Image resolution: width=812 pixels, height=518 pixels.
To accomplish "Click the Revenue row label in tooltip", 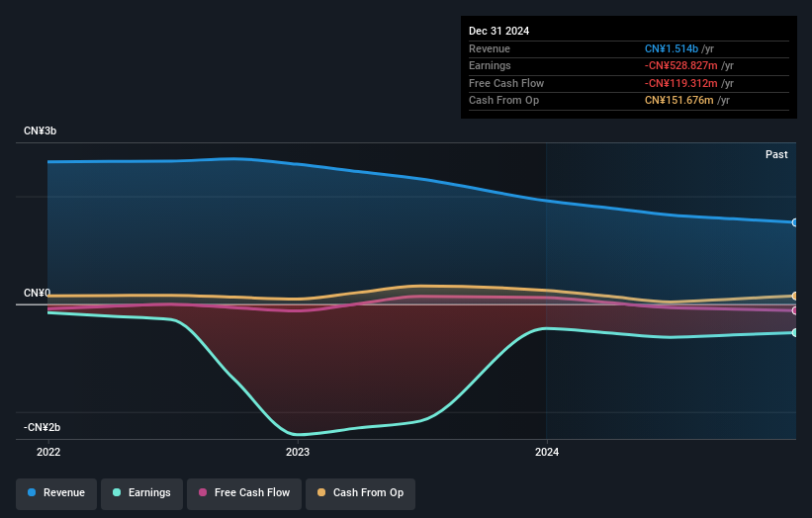I will coord(490,48).
